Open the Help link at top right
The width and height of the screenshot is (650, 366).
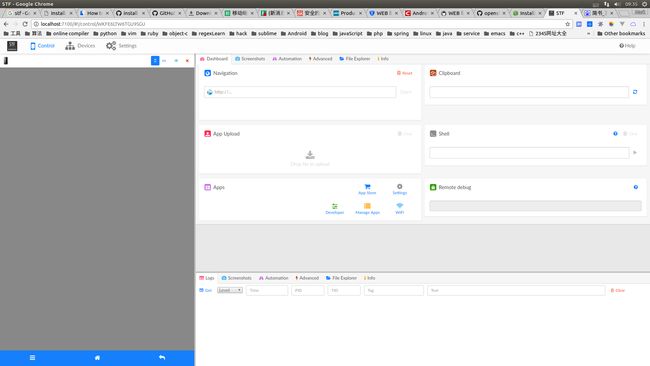pos(627,46)
